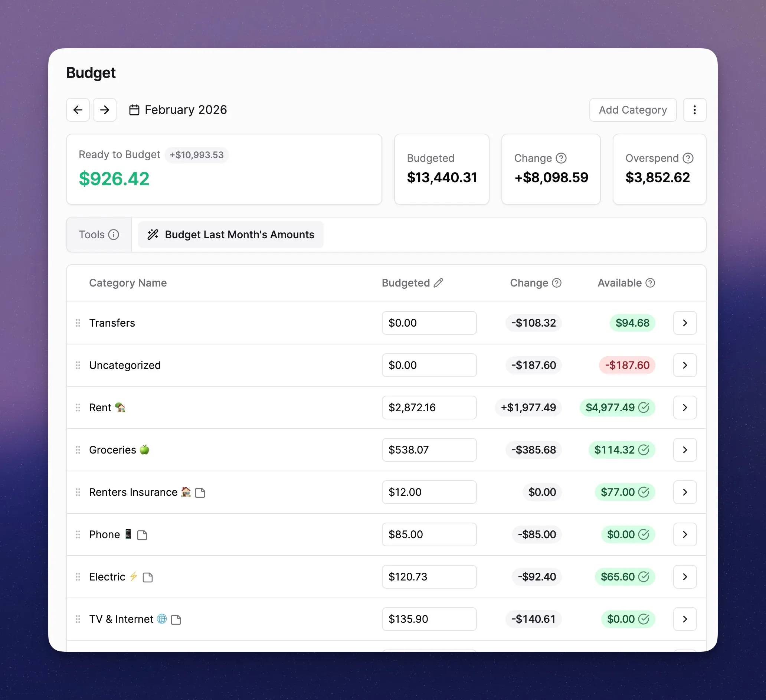Click the Groceries change value -$385.68
Viewport: 766px width, 700px height.
pos(533,449)
